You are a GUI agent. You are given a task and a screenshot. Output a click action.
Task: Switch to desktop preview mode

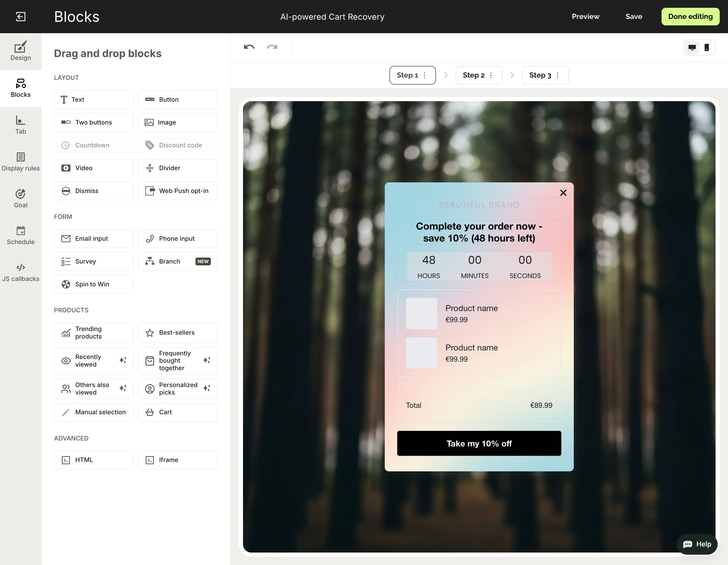pos(692,48)
